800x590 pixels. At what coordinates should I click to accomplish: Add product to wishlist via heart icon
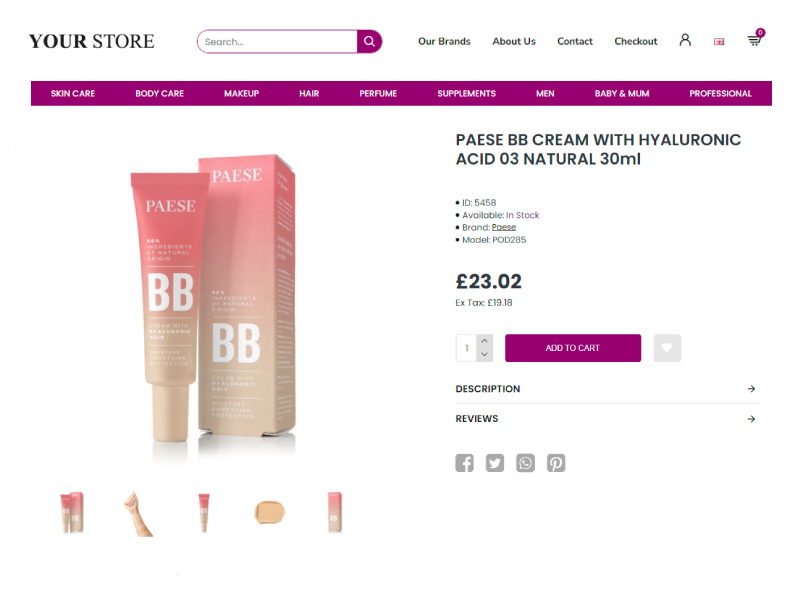[667, 348]
